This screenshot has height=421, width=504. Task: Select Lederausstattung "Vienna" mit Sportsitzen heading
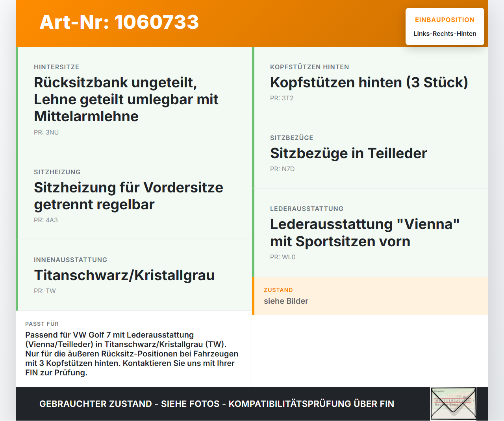click(365, 233)
